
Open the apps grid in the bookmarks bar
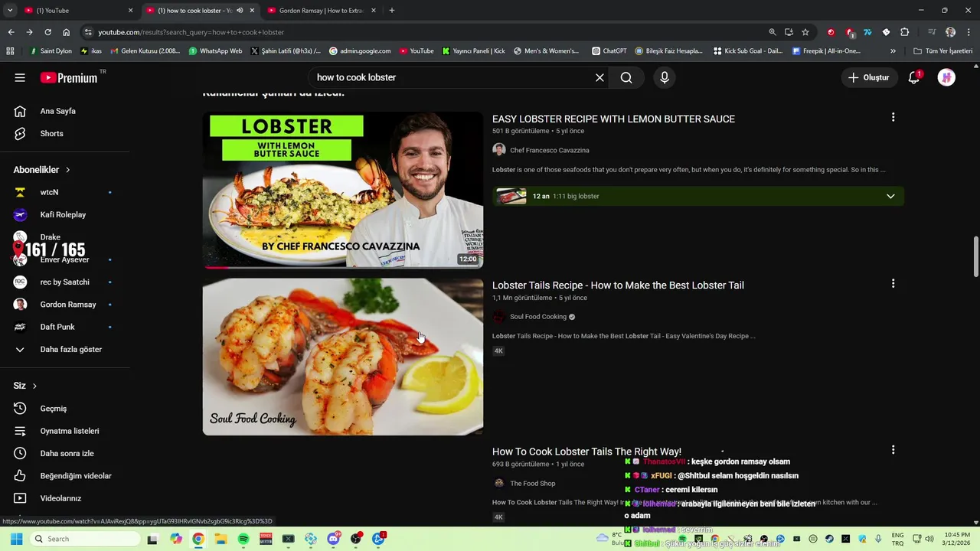pos(10,51)
